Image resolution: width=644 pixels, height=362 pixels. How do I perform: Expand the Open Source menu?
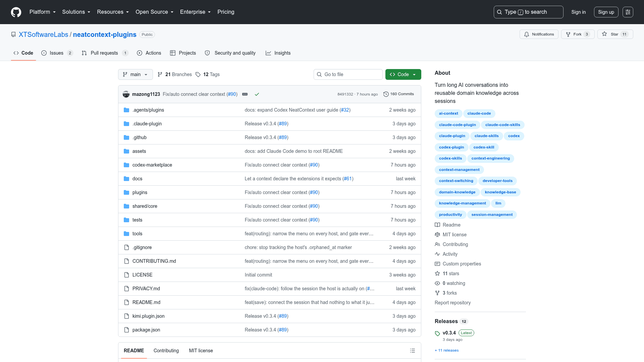coord(154,12)
